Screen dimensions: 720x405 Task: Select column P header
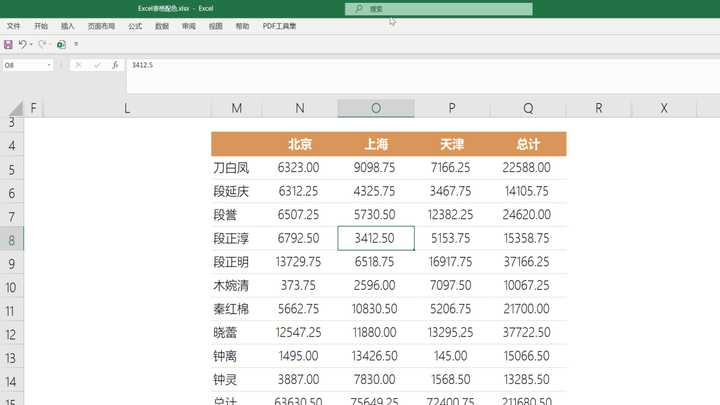452,108
